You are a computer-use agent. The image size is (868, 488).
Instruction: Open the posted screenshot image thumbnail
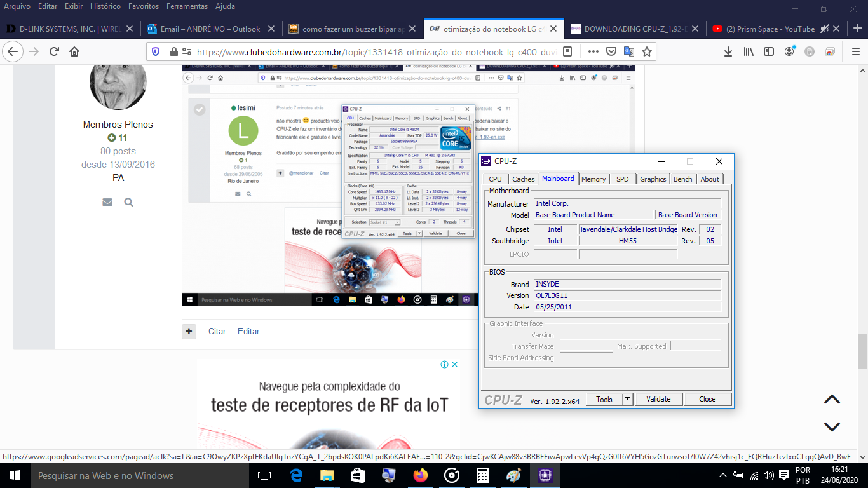pos(329,185)
